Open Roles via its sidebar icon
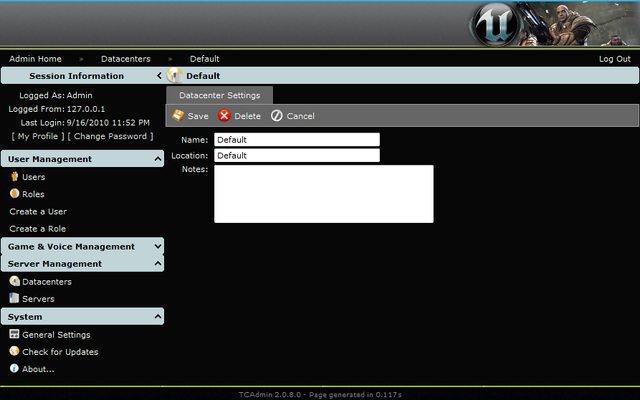Image resolution: width=640 pixels, height=400 pixels. point(14,194)
